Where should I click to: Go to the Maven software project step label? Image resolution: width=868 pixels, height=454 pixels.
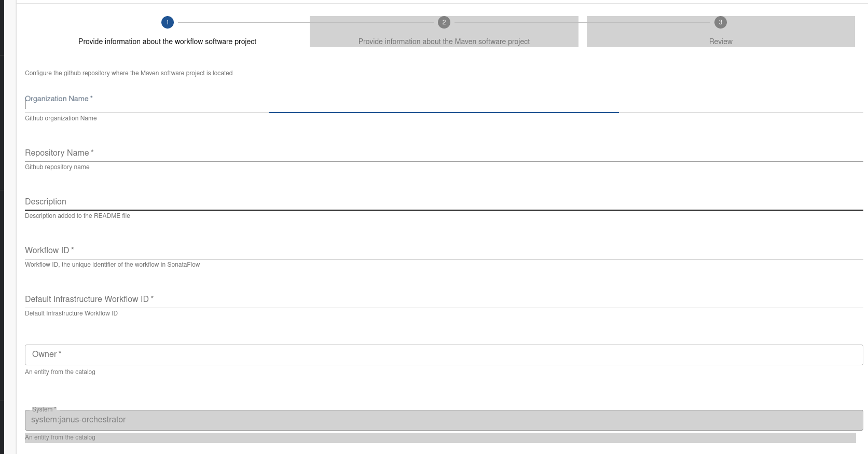coord(444,42)
